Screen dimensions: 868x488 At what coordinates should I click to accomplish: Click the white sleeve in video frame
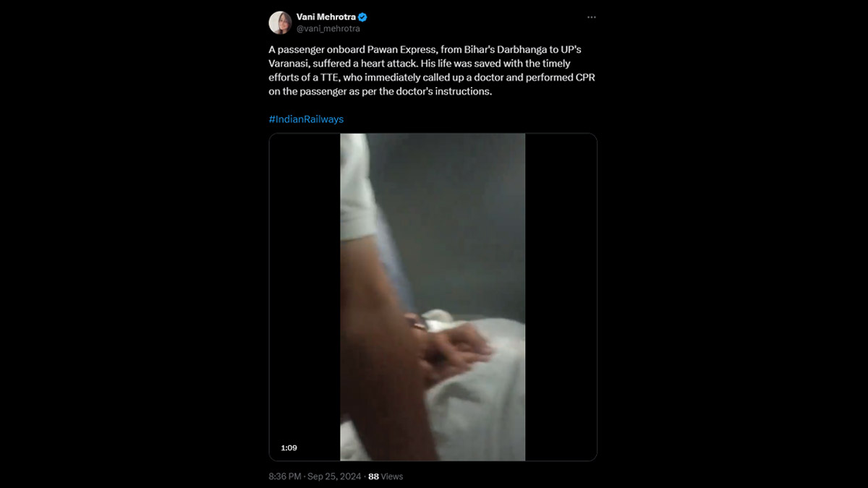click(x=357, y=188)
